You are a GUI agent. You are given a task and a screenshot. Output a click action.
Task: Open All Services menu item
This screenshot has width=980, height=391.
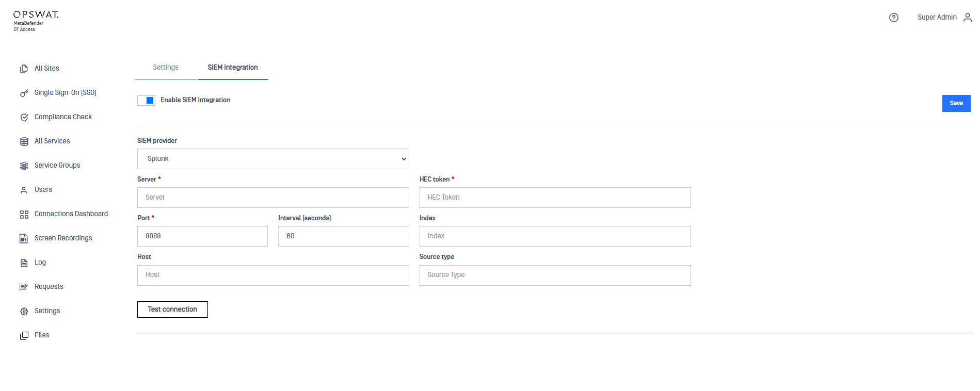click(x=52, y=141)
